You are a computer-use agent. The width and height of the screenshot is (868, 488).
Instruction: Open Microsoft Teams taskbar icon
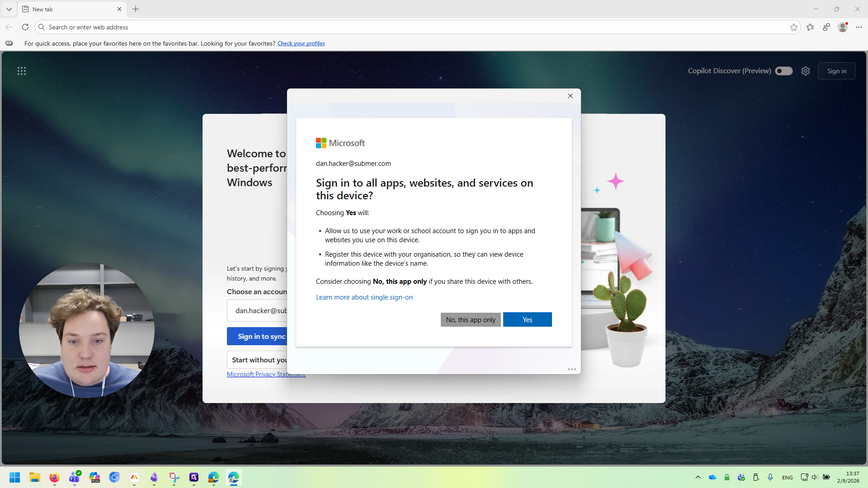click(x=75, y=477)
